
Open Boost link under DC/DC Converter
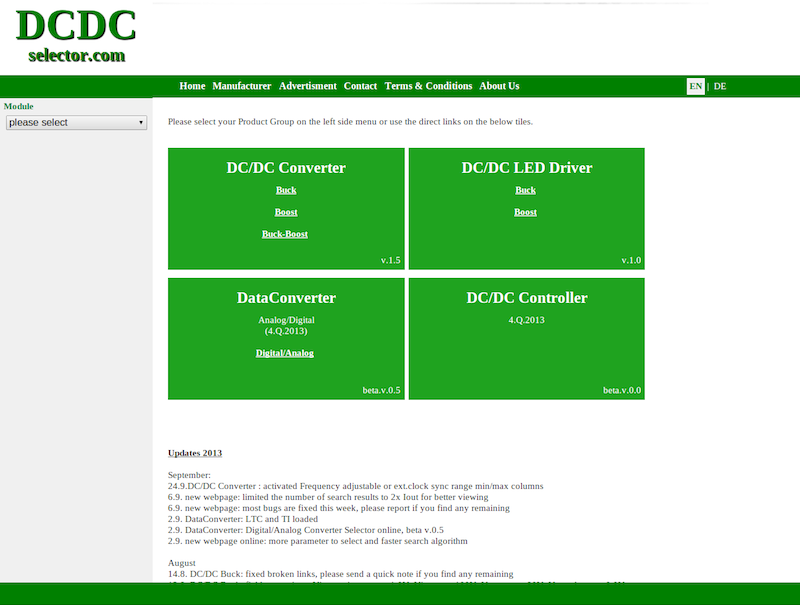(286, 212)
